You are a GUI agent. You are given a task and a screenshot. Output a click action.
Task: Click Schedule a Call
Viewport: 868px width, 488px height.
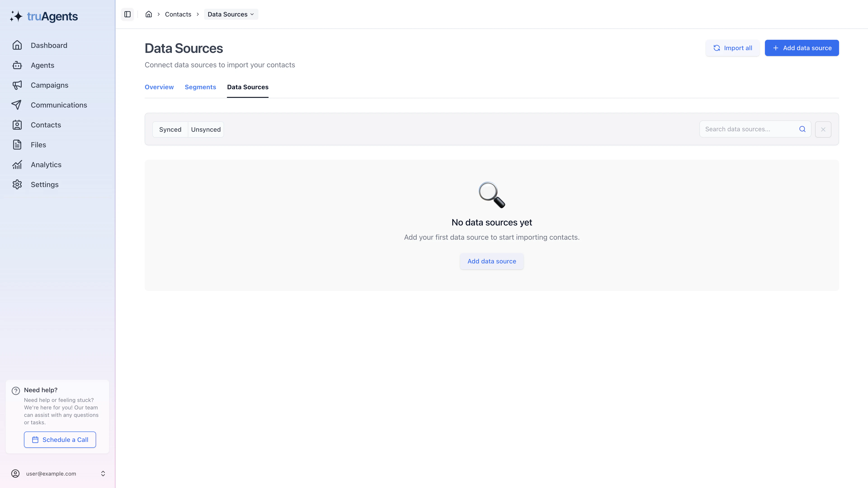click(x=60, y=439)
